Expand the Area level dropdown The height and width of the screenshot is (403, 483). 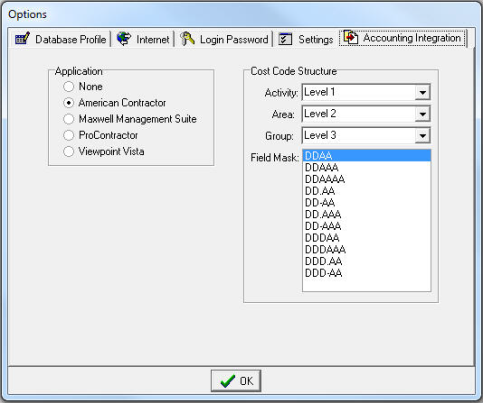(422, 114)
